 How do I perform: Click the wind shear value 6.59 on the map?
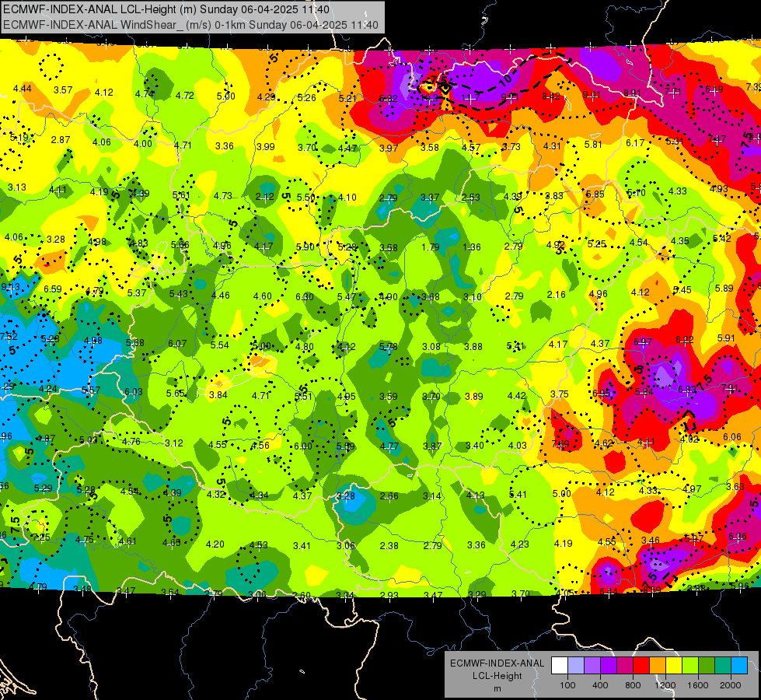pos(52,289)
